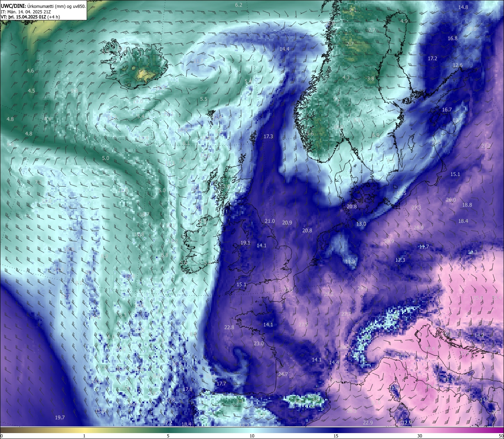Click the 17.3 value over the North Sea

(268, 136)
